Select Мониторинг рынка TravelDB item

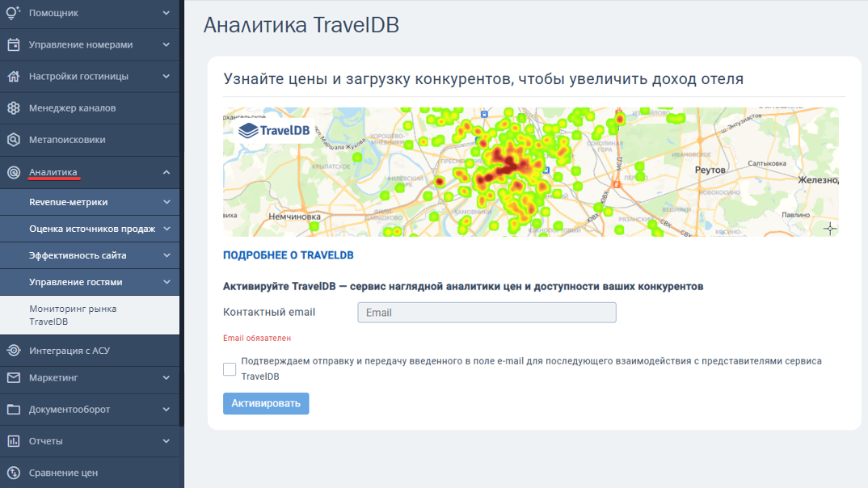90,315
